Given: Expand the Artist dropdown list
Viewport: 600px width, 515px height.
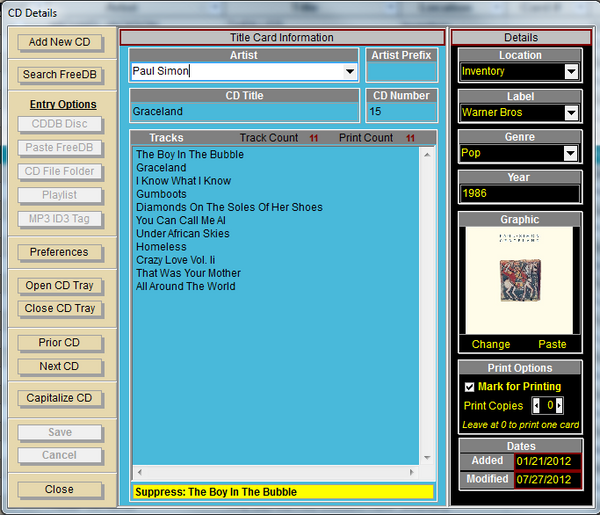Looking at the screenshot, I should click(x=350, y=72).
